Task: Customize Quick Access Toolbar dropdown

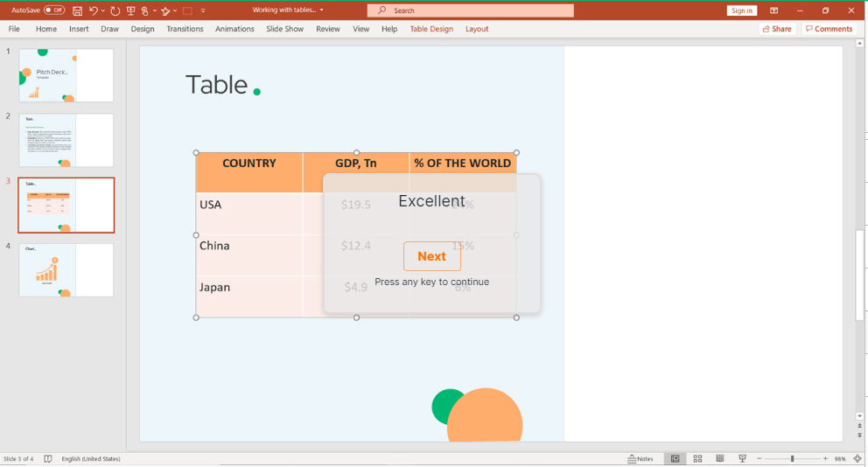Action: point(203,10)
